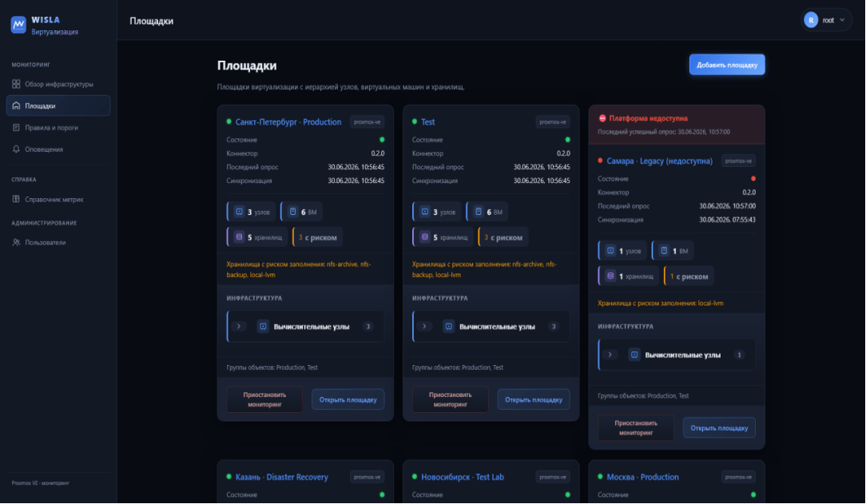Click Приостановить мониторинг on Самара card

click(x=636, y=428)
